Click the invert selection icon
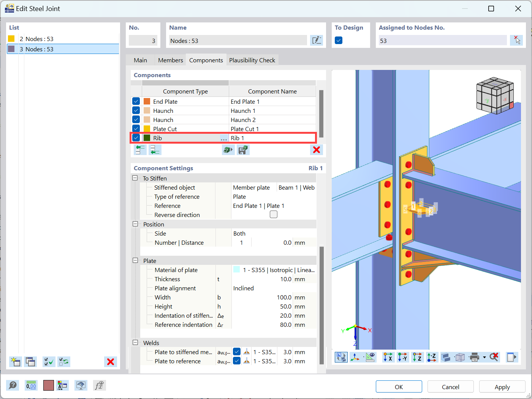Image resolution: width=532 pixels, height=399 pixels. point(64,362)
